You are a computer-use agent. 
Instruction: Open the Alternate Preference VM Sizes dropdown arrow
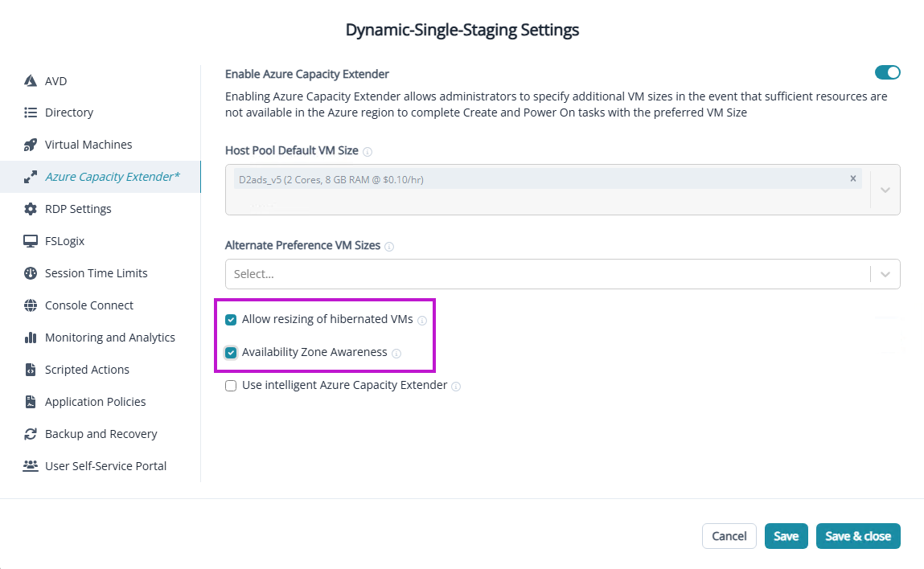coord(885,274)
